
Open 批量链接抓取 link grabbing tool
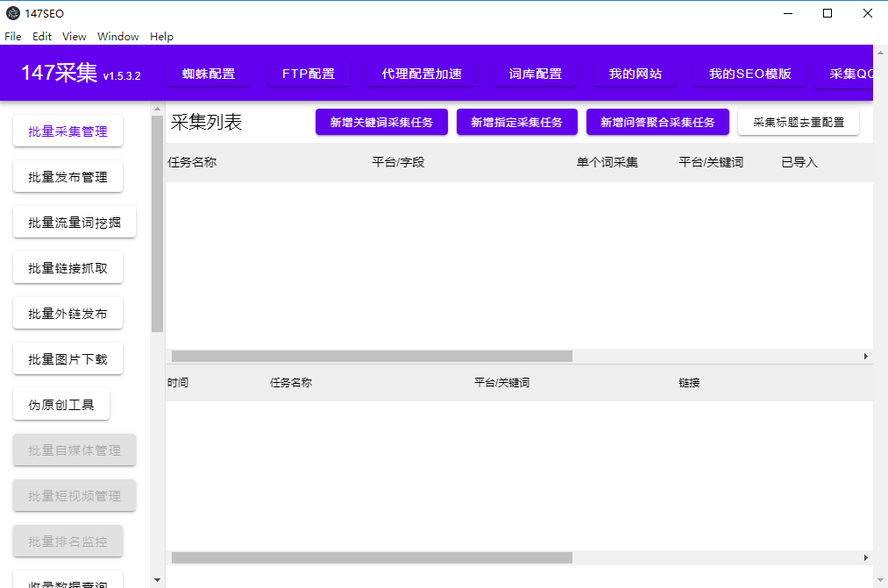(x=67, y=267)
